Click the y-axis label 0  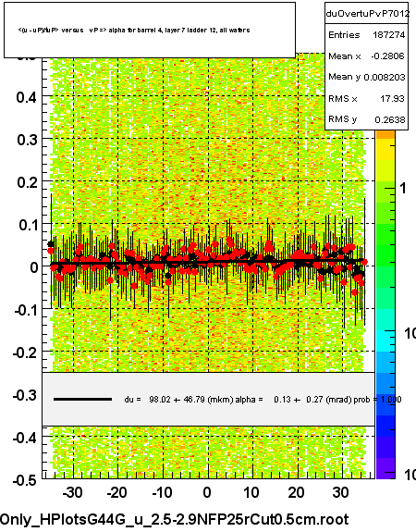(33, 267)
